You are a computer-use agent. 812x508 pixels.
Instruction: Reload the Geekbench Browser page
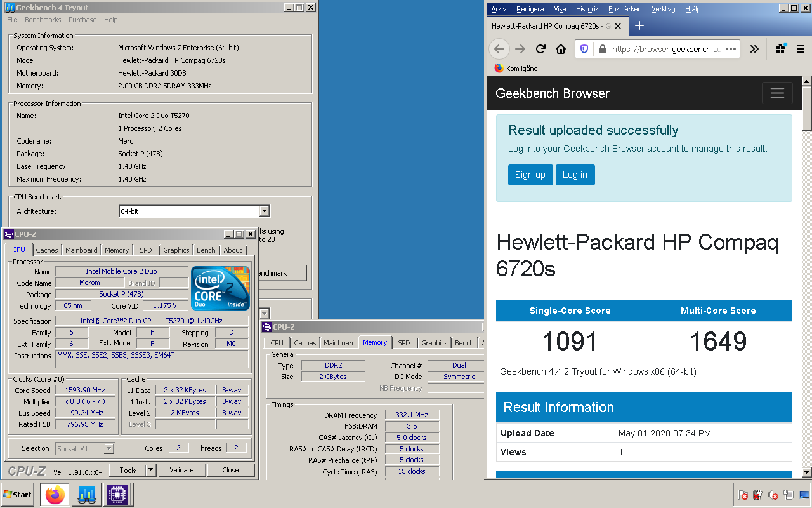(x=540, y=49)
